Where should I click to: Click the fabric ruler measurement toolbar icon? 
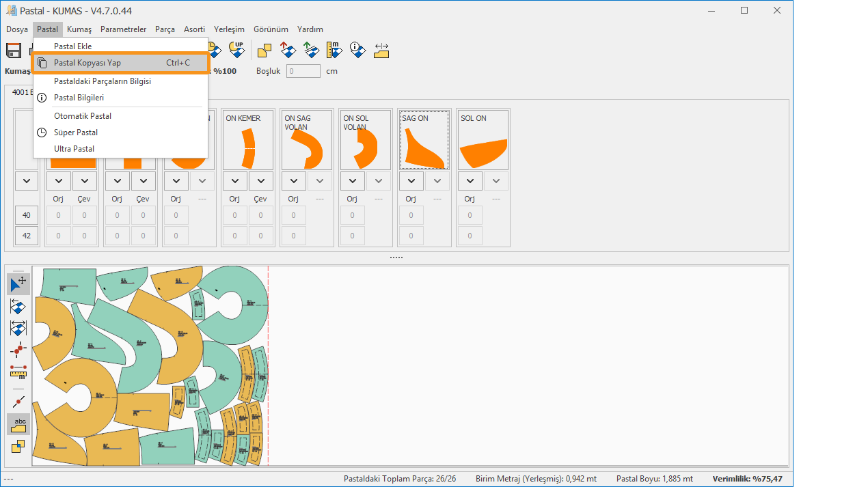[x=334, y=50]
